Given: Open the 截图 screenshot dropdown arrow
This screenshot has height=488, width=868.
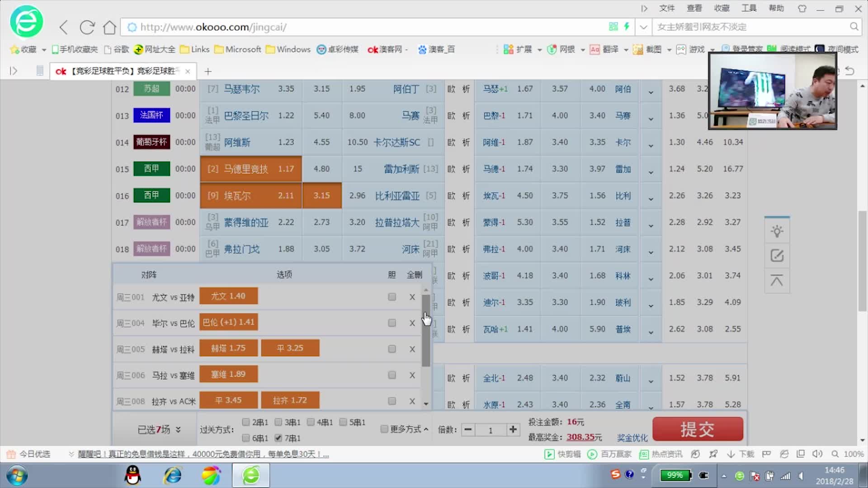Looking at the screenshot, I should click(669, 50).
